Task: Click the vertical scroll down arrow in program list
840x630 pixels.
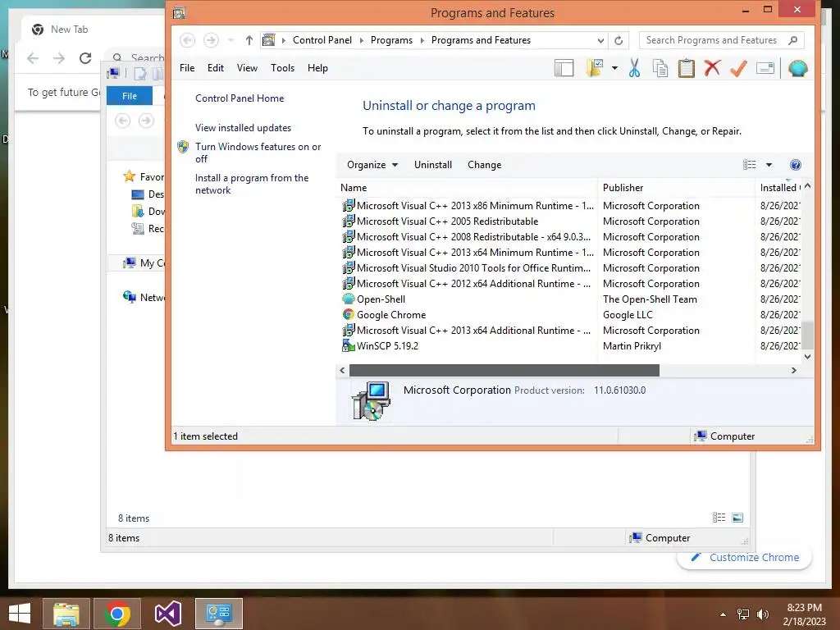Action: pos(808,357)
